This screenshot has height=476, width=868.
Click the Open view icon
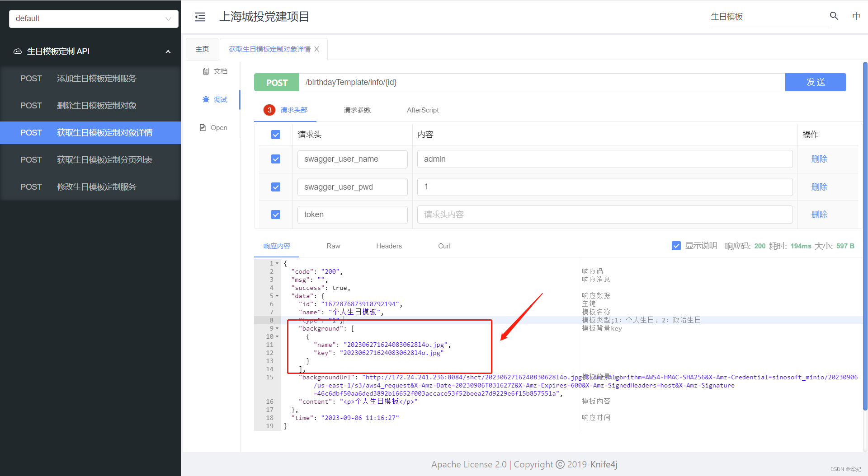pyautogui.click(x=213, y=127)
